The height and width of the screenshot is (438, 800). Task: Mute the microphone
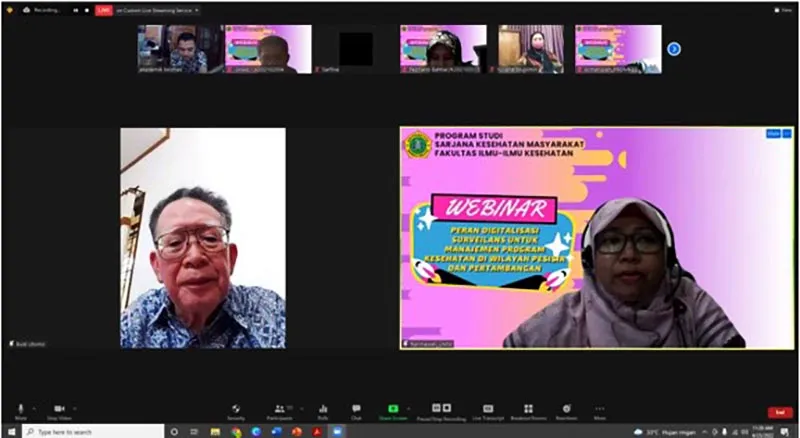point(20,411)
